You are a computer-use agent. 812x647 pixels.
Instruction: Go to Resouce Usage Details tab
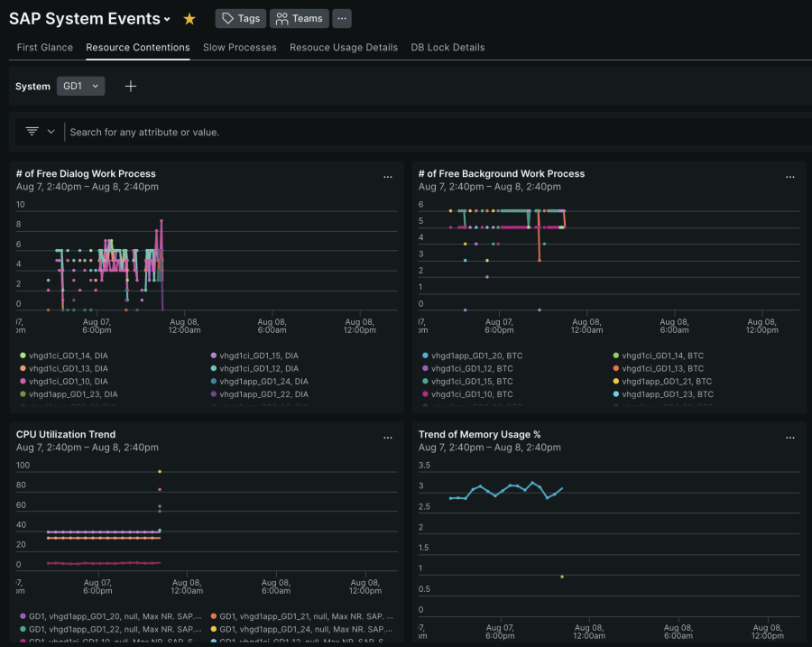[x=344, y=47]
